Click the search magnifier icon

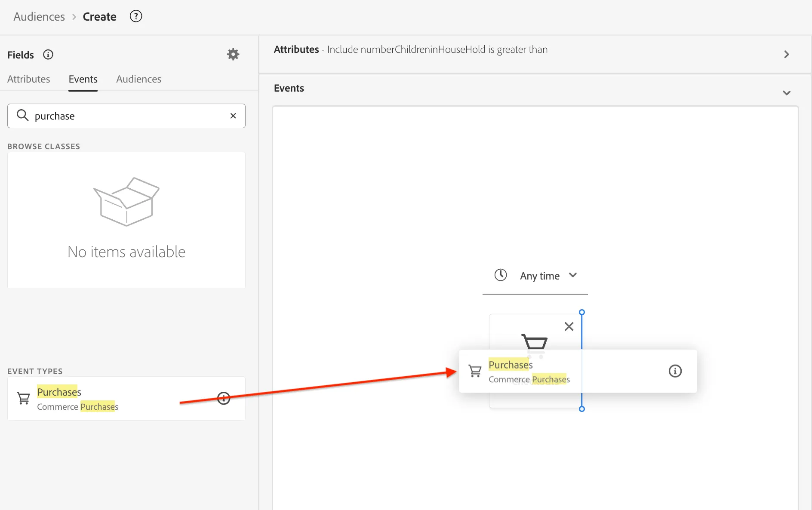click(22, 115)
